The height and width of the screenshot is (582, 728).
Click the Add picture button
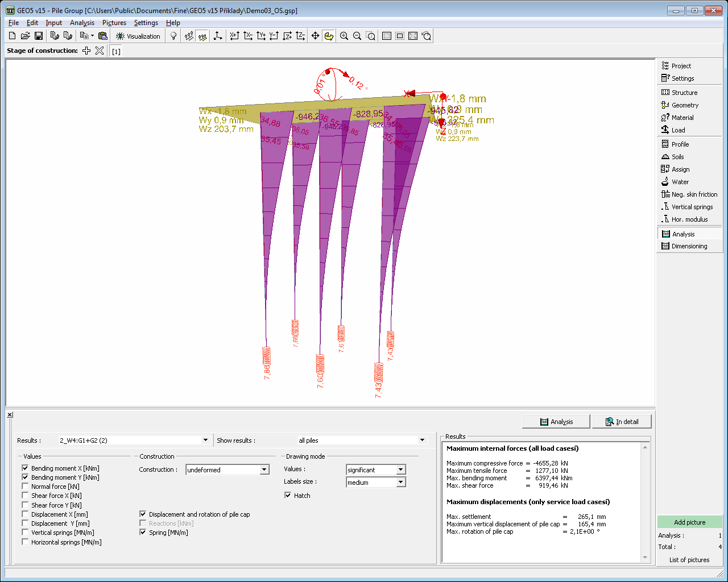click(x=689, y=522)
